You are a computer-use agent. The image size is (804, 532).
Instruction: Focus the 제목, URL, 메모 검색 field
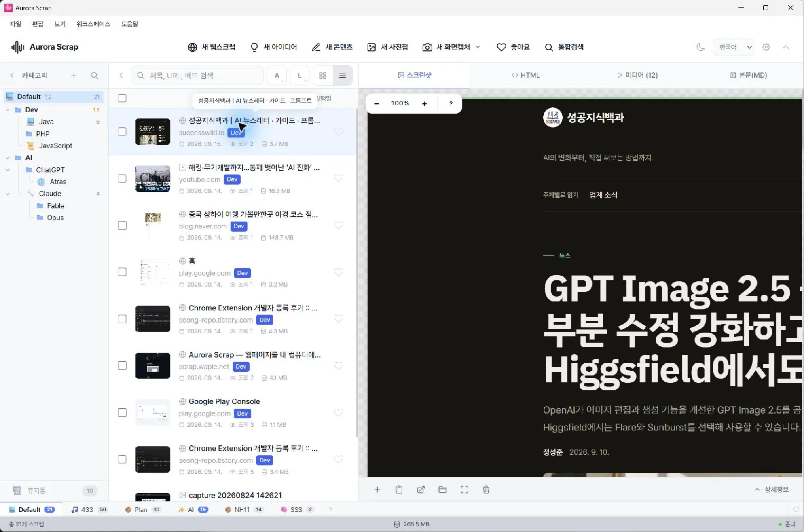[x=197, y=76]
